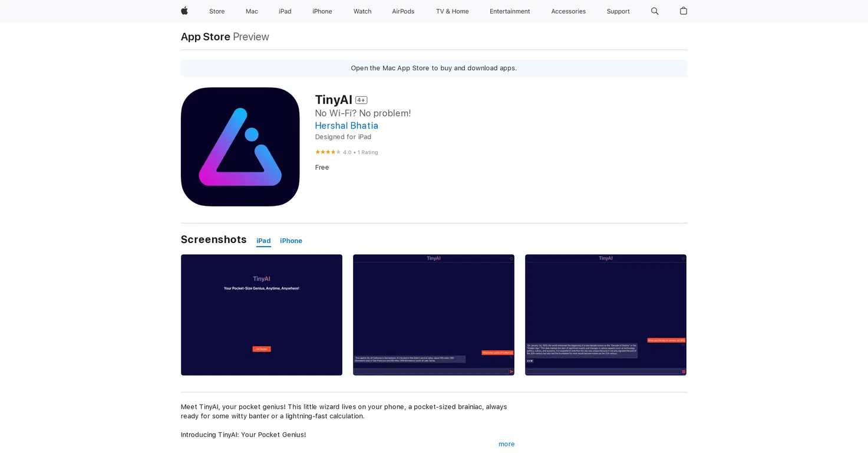Open the Store menu
The image size is (868, 453).
(x=217, y=11)
